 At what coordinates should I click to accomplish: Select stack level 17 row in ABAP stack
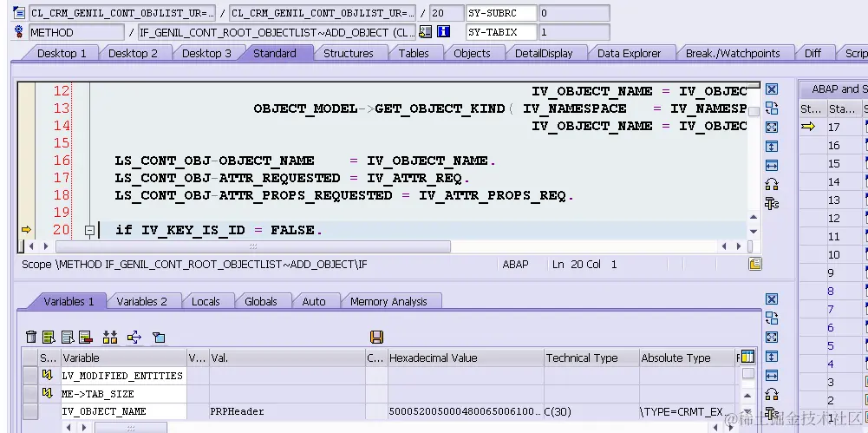tap(833, 127)
